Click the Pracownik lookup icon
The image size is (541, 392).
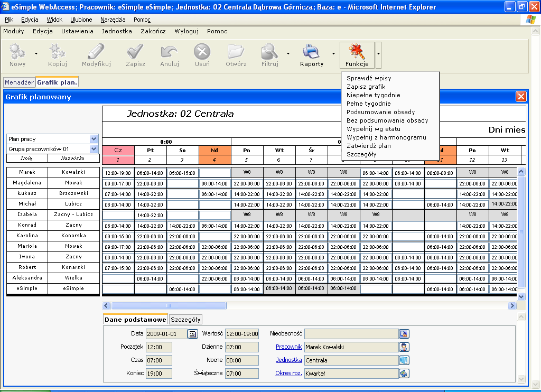click(404, 347)
